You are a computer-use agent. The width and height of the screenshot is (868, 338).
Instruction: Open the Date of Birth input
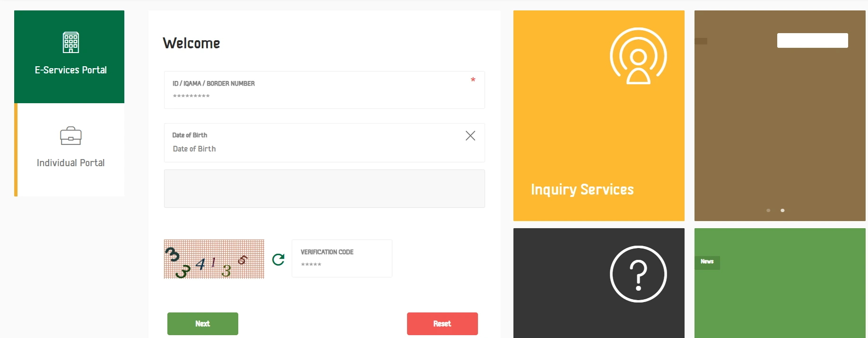click(x=312, y=149)
